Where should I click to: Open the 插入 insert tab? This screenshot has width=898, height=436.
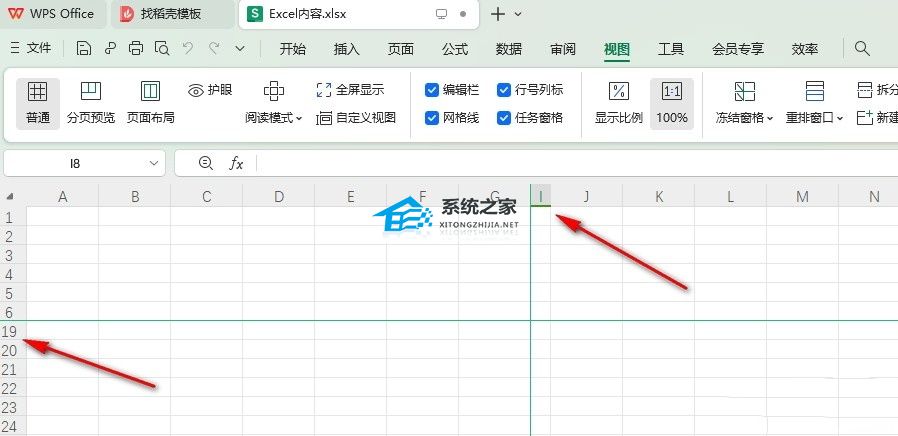346,49
